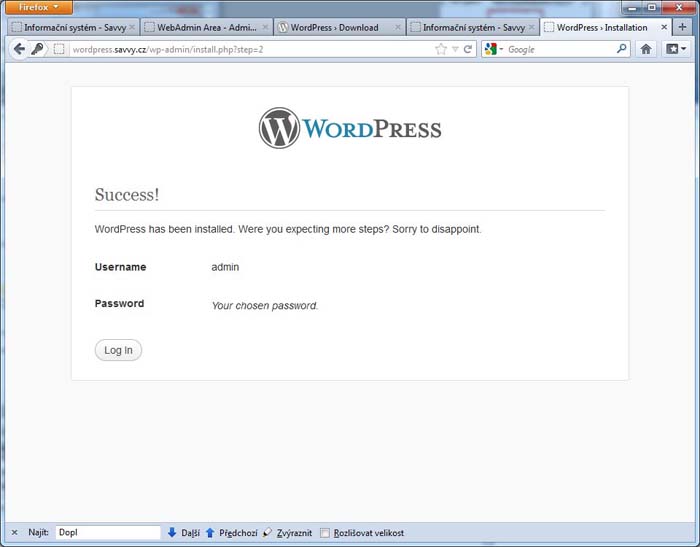
Task: Find next match with Další button
Action: [183, 532]
